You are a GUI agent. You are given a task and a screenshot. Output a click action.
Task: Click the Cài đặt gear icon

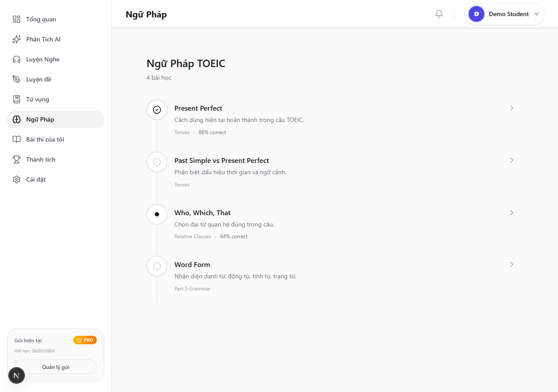point(17,179)
